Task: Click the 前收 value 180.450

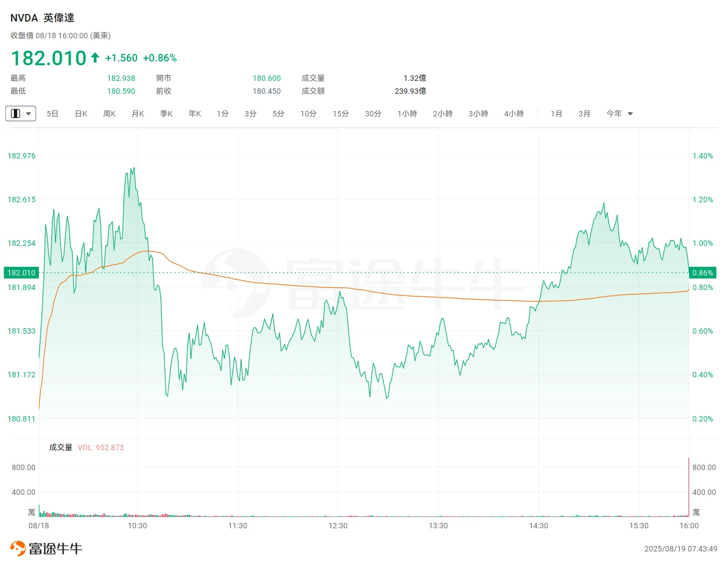Action: [x=267, y=91]
